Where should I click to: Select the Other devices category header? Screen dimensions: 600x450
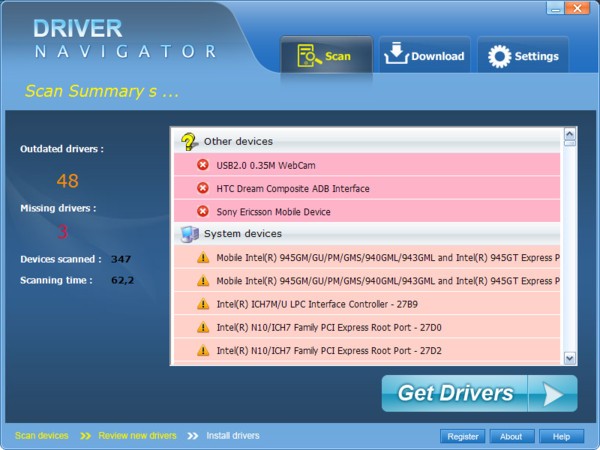tap(238, 141)
